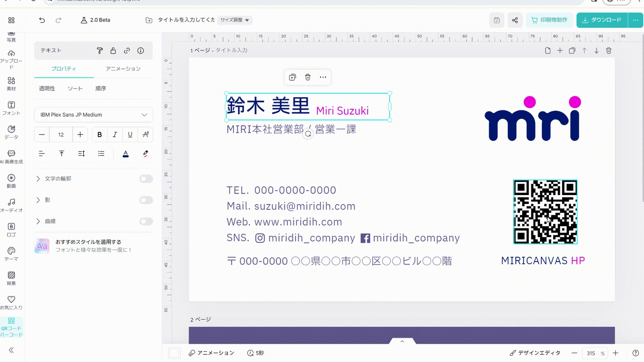Screen dimensions: 644x362
Task: Open the help question icon
Action: [x=635, y=353]
